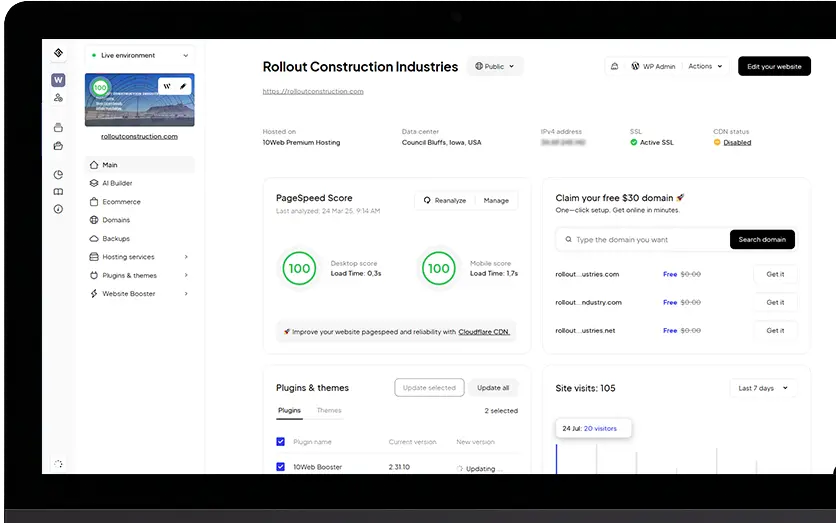
Task: Open Cloudflare CDN link
Action: point(484,332)
